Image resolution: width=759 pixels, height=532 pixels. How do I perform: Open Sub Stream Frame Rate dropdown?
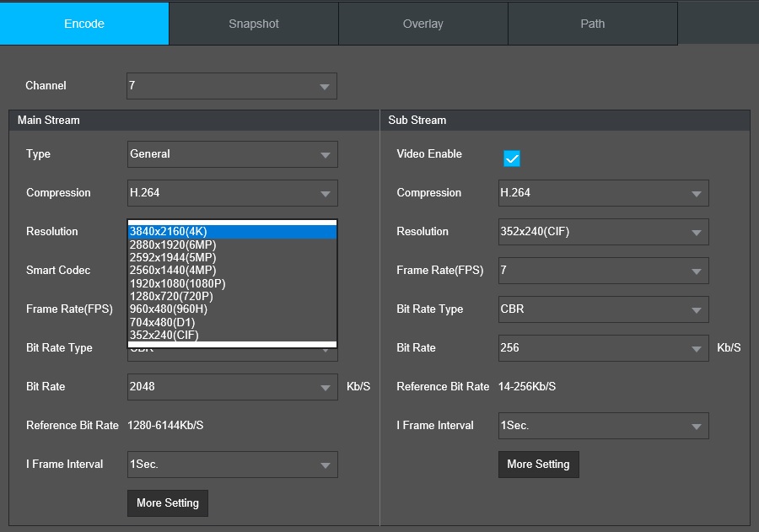click(604, 271)
